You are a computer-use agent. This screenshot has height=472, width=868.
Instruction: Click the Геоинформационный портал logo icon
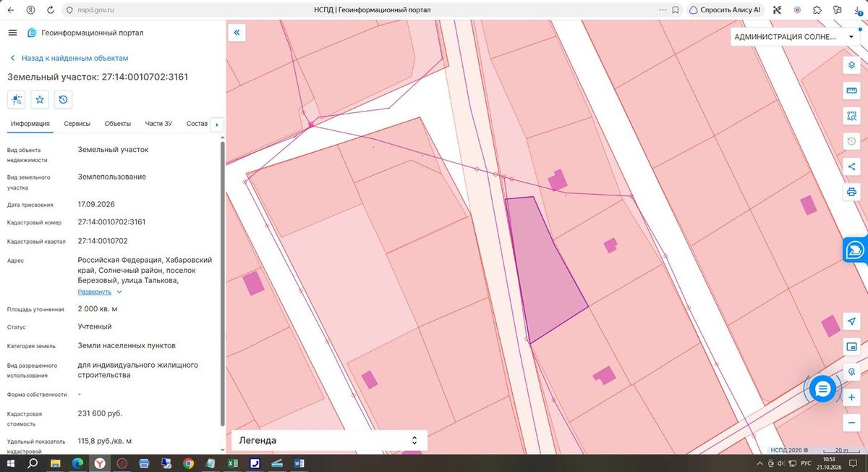click(32, 33)
